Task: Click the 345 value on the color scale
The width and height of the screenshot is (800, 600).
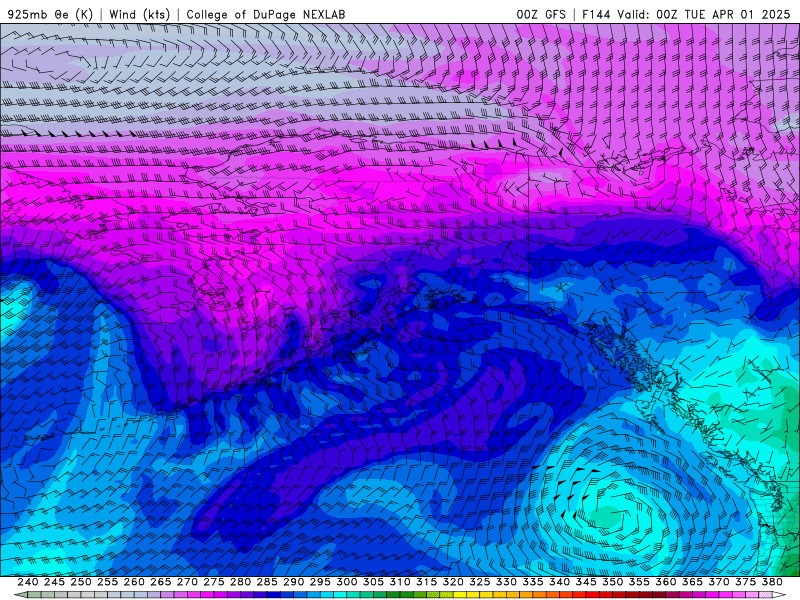Action: (x=586, y=582)
